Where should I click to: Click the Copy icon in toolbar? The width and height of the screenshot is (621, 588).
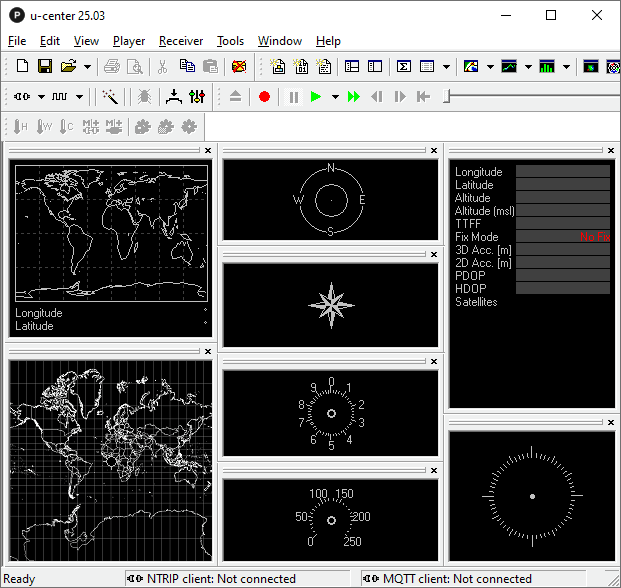[x=187, y=67]
